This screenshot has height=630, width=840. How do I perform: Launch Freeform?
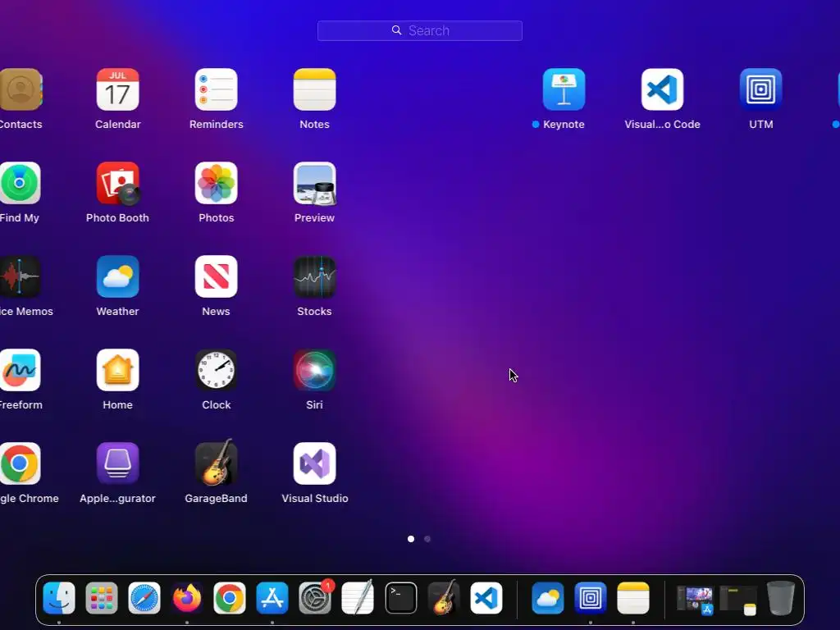(x=20, y=370)
